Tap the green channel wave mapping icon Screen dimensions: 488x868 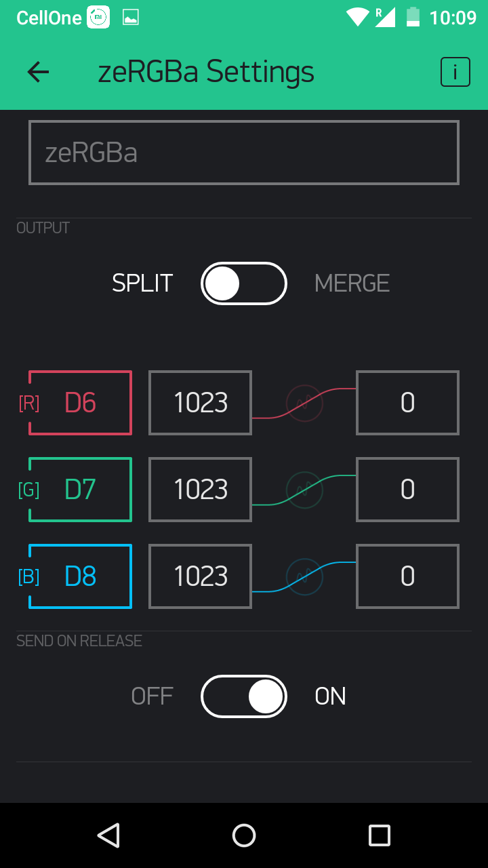coord(304,490)
